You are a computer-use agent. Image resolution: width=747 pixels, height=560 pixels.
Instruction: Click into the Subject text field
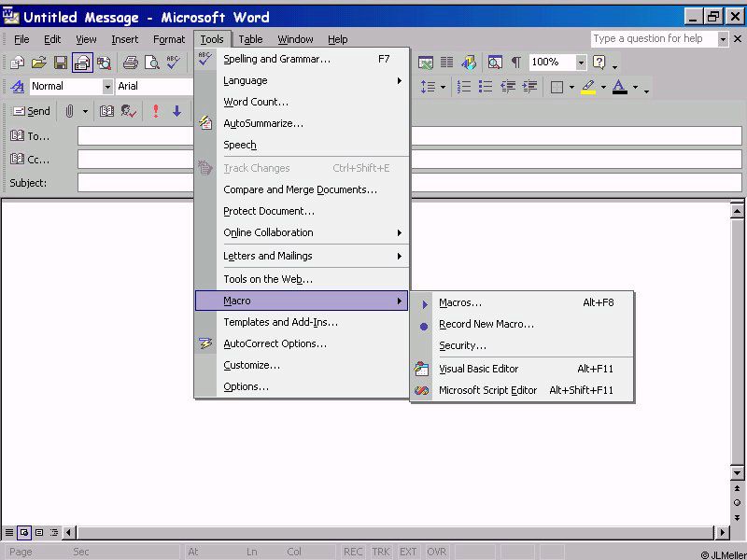(409, 183)
